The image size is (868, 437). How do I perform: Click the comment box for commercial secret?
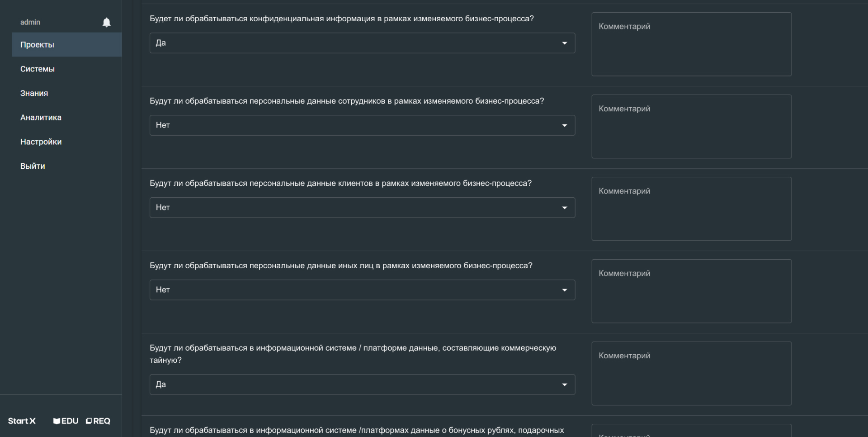tap(691, 374)
